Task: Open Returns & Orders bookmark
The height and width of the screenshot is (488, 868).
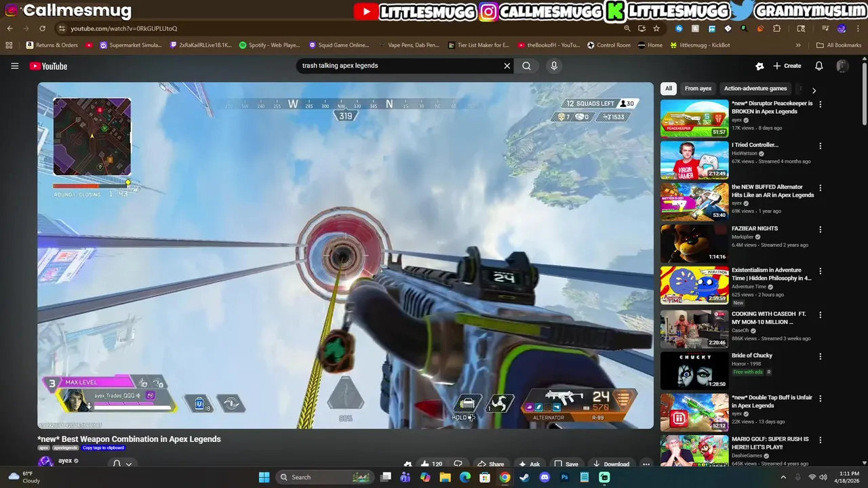Action: [52, 45]
